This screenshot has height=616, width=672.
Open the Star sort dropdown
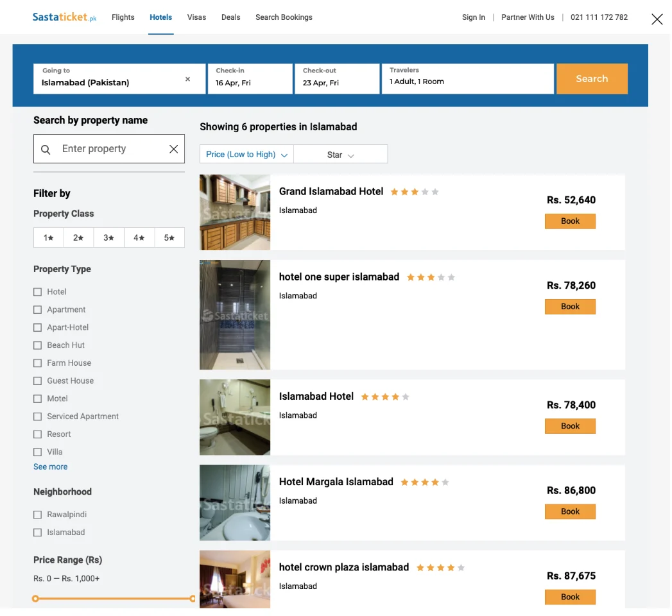[x=341, y=154]
